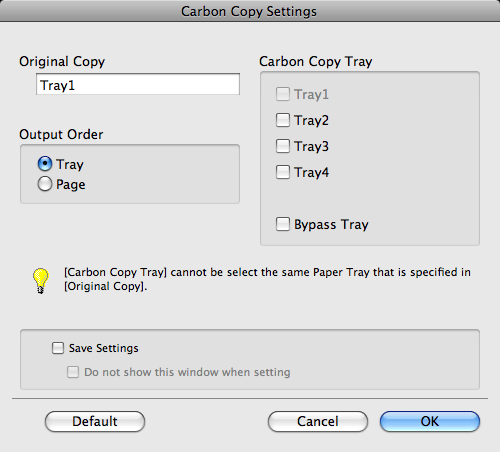Tick the Tray4 checkbox
The image size is (500, 452).
click(283, 172)
